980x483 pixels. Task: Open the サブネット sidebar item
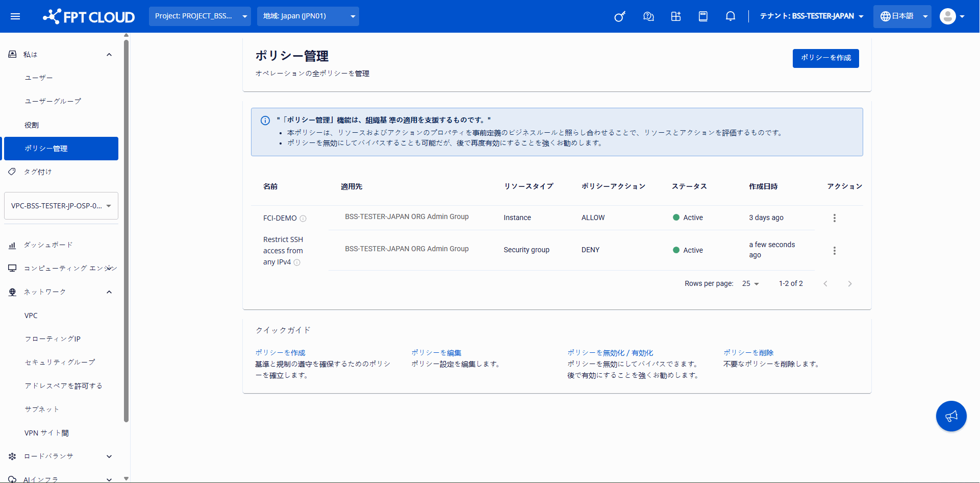click(42, 409)
